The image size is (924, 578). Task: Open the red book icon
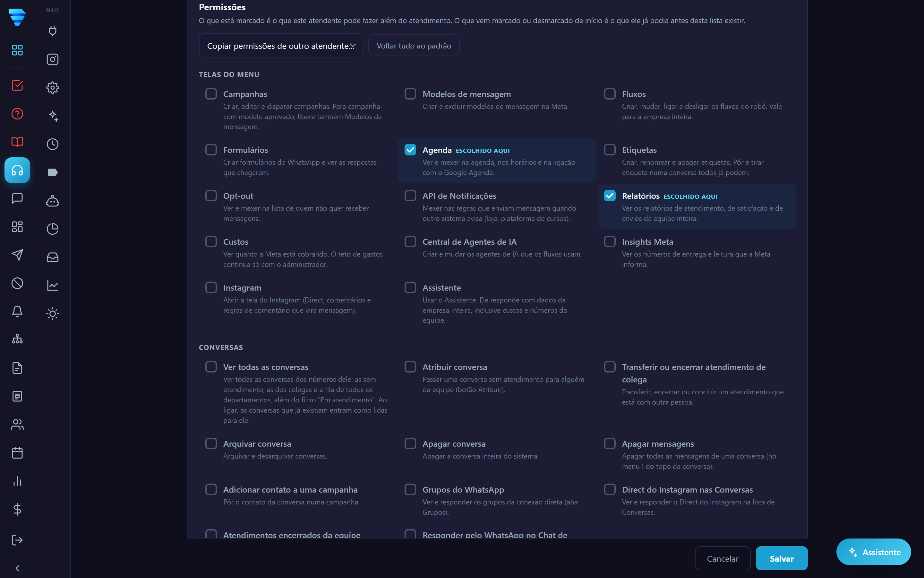(17, 142)
